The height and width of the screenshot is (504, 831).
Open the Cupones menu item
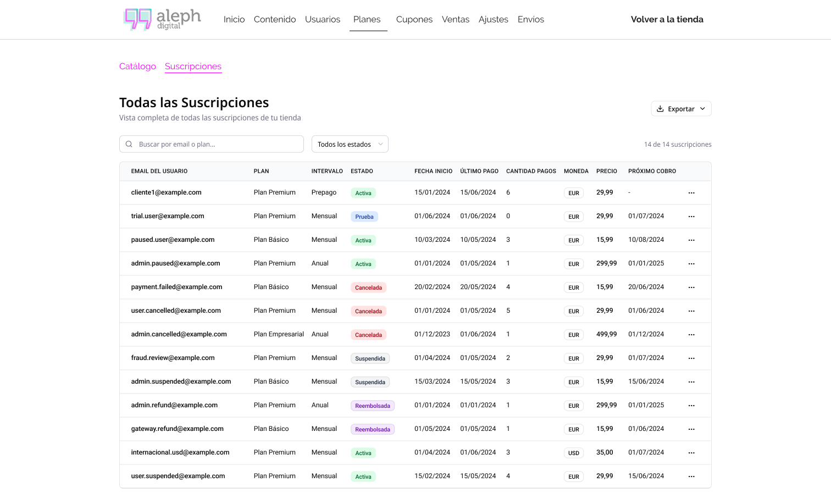(x=414, y=19)
